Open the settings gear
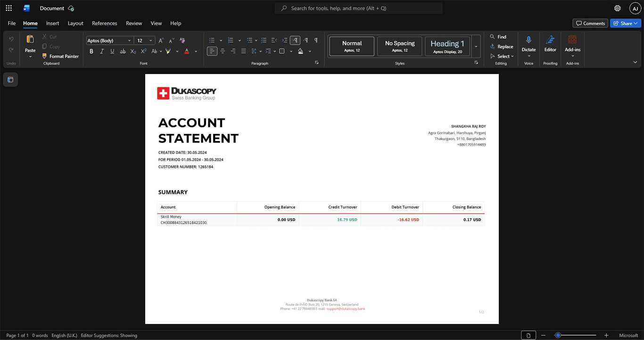 click(618, 8)
